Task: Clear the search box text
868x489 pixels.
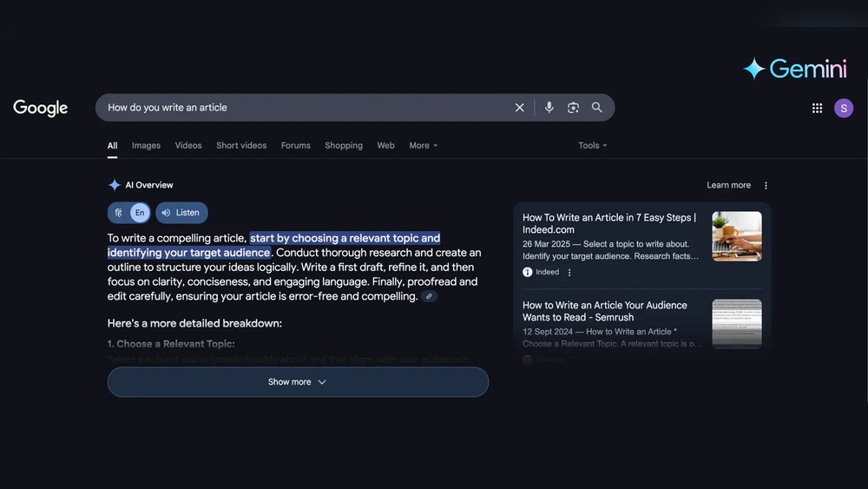Action: tap(519, 108)
